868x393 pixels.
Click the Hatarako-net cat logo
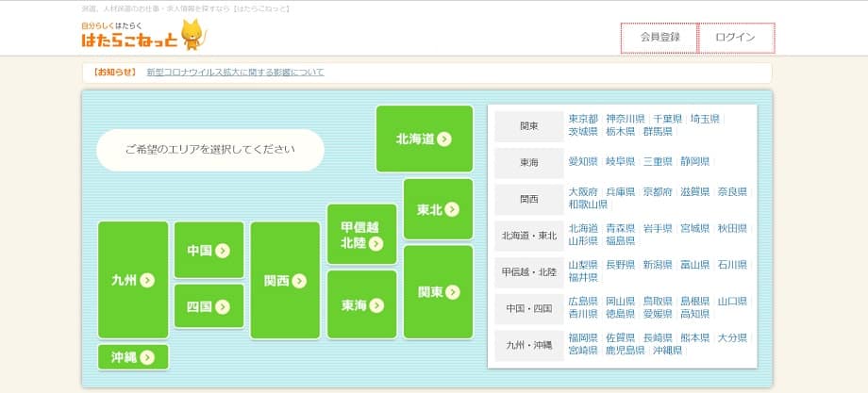[x=144, y=35]
